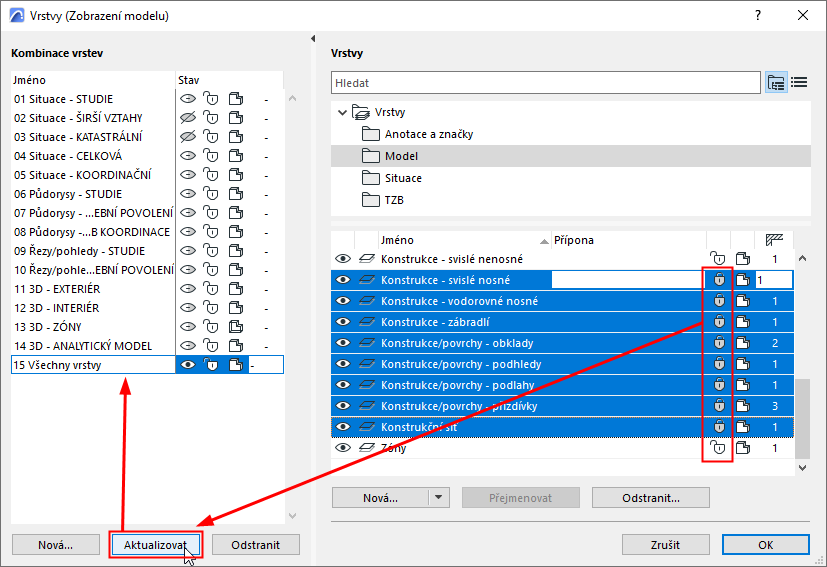The image size is (827, 567).
Task: Switch to folder tree layer view
Action: pos(776,83)
